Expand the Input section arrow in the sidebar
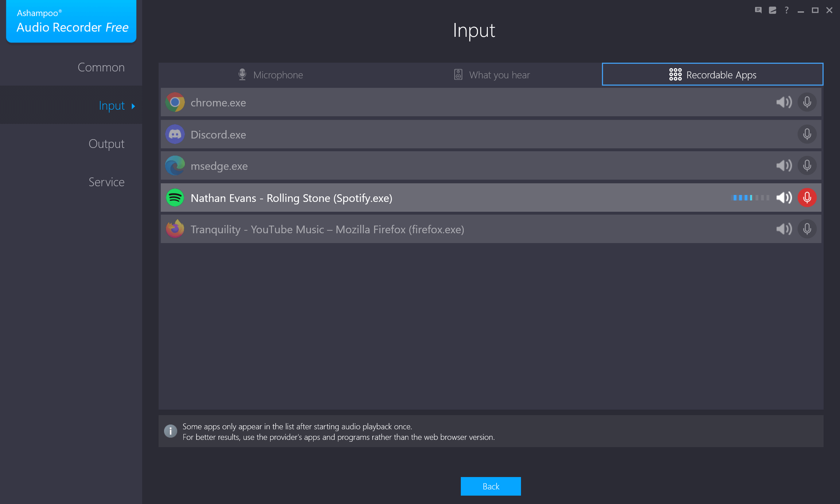 click(x=133, y=106)
